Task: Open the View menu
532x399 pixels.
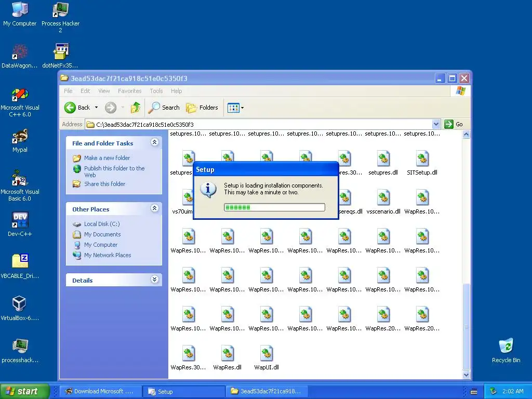Action: (104, 91)
